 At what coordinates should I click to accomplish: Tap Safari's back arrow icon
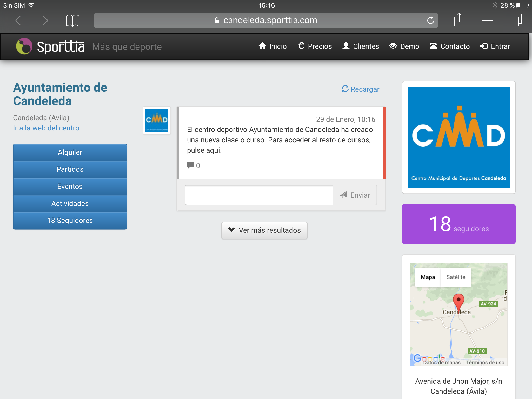point(18,21)
